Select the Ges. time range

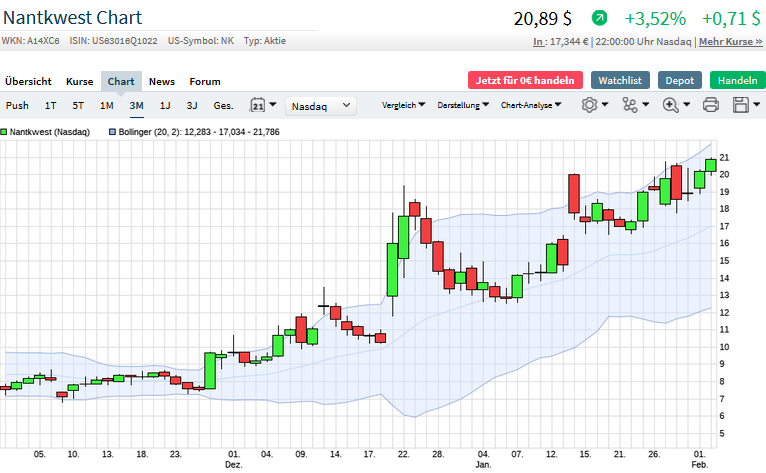pyautogui.click(x=223, y=106)
